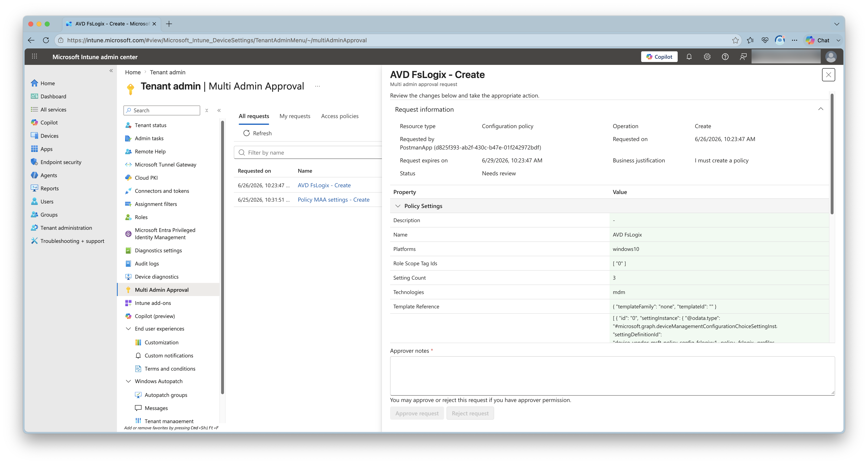This screenshot has height=464, width=868.
Task: Collapse End user experiences tree group
Action: coord(128,328)
